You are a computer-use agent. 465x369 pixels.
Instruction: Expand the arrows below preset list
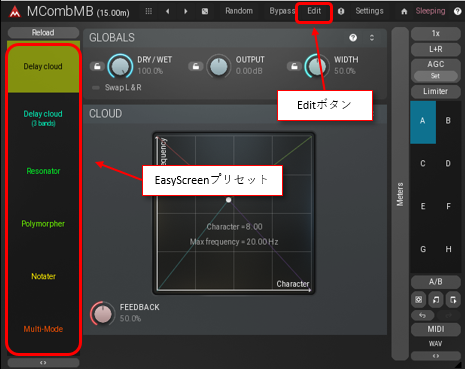click(43, 363)
